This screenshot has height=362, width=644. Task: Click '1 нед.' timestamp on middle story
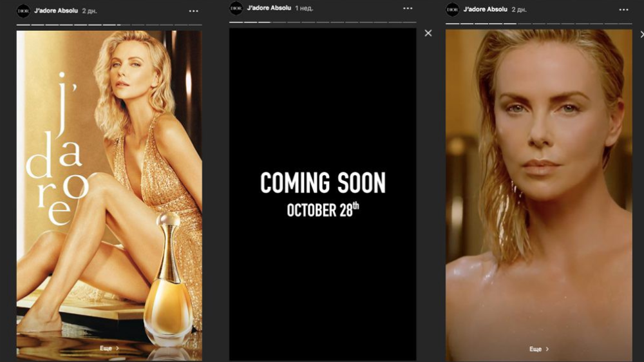tap(304, 8)
